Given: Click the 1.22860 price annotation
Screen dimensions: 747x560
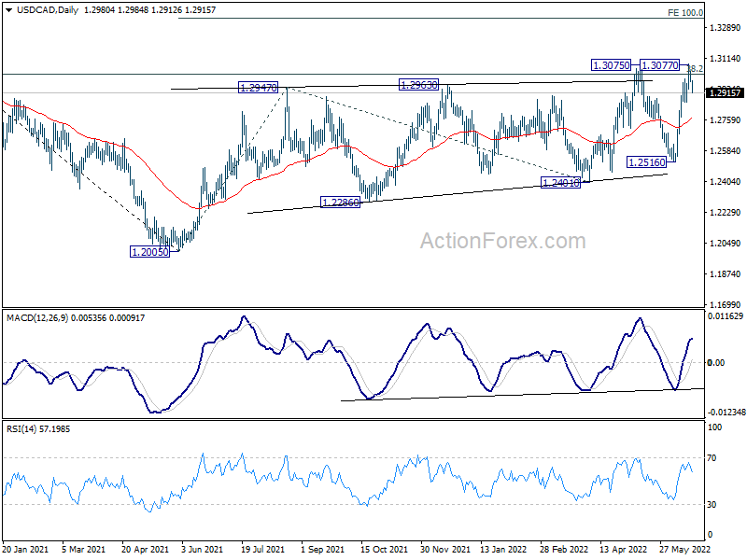Looking at the screenshot, I should pyautogui.click(x=342, y=203).
